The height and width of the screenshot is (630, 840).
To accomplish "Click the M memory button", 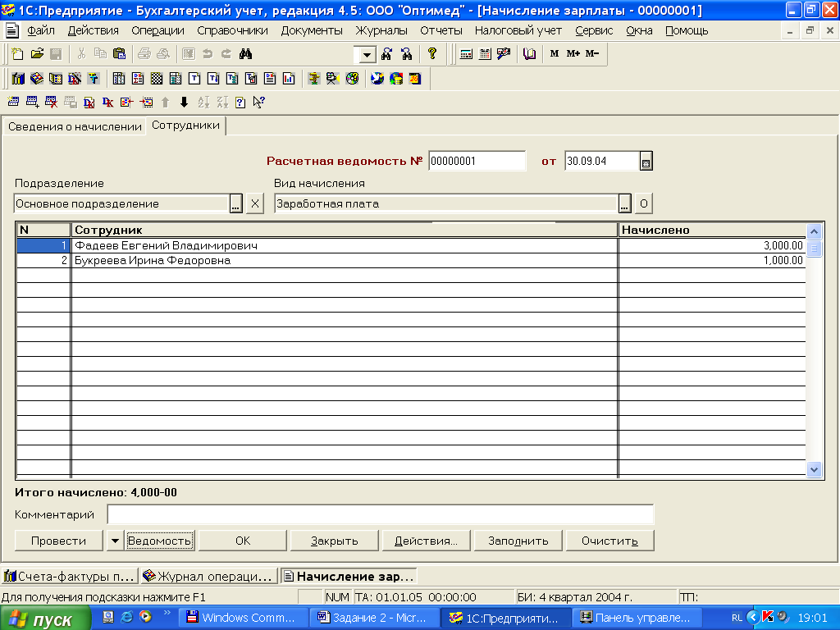I will point(554,53).
